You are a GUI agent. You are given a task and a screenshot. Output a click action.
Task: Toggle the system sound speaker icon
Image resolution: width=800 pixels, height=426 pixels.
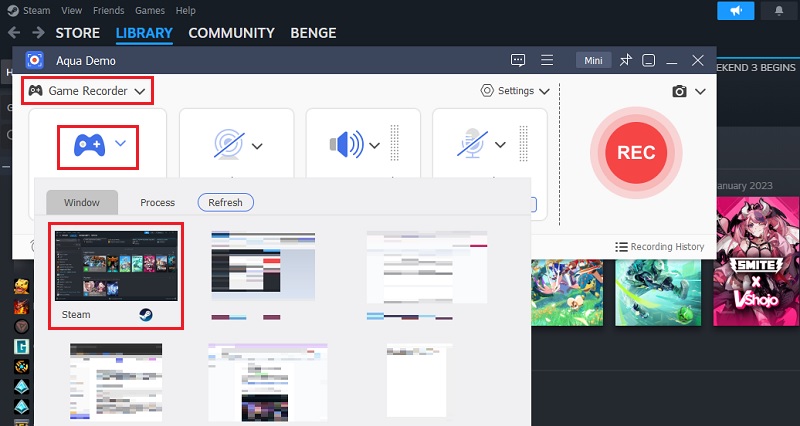[346, 144]
